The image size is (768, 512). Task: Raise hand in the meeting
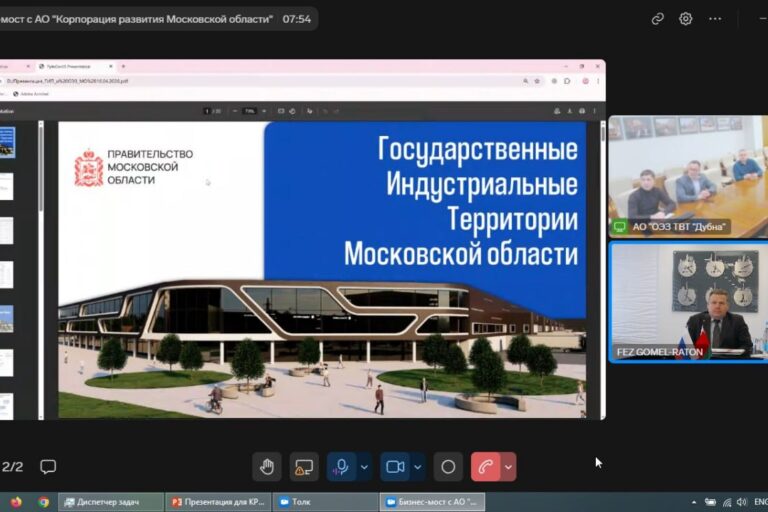[266, 467]
